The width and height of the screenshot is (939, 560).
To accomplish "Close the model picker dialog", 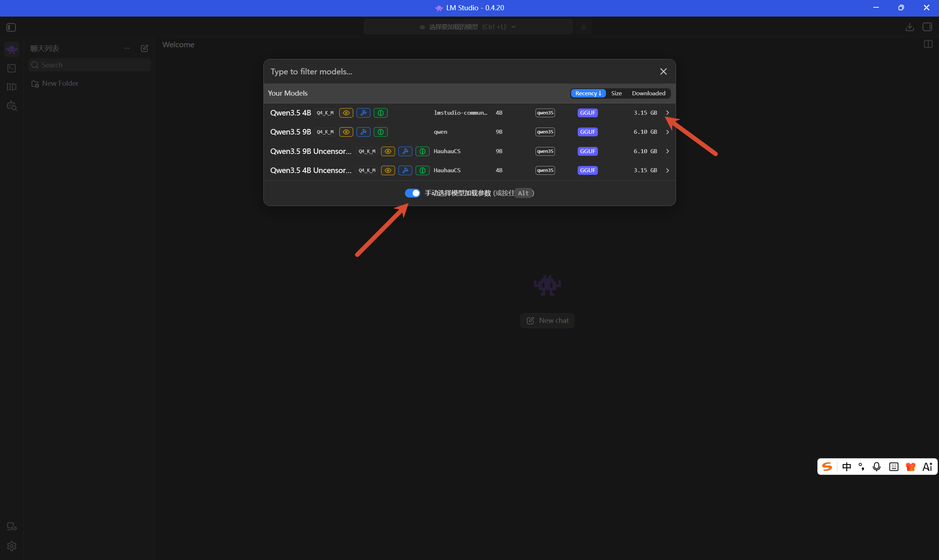I will [x=663, y=72].
